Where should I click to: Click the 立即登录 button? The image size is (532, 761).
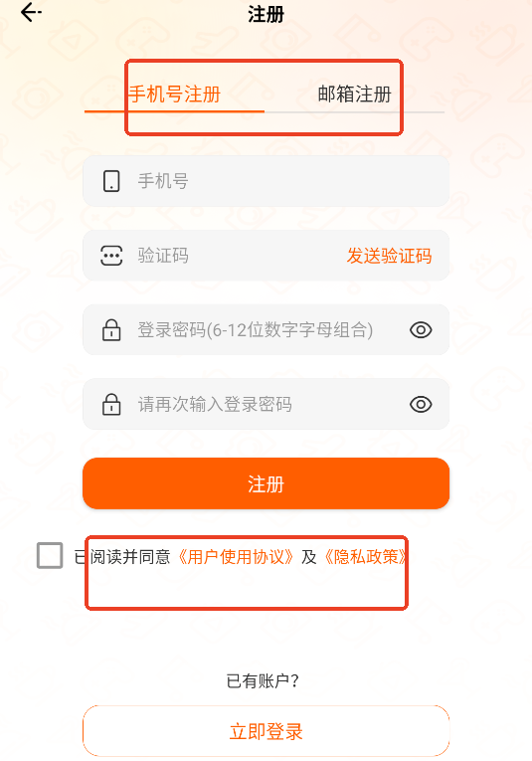tap(266, 731)
